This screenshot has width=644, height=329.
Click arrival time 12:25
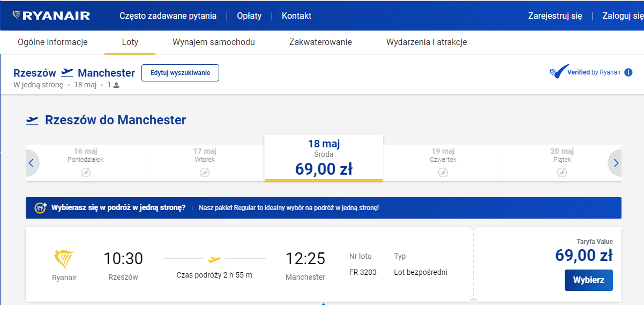click(x=305, y=259)
